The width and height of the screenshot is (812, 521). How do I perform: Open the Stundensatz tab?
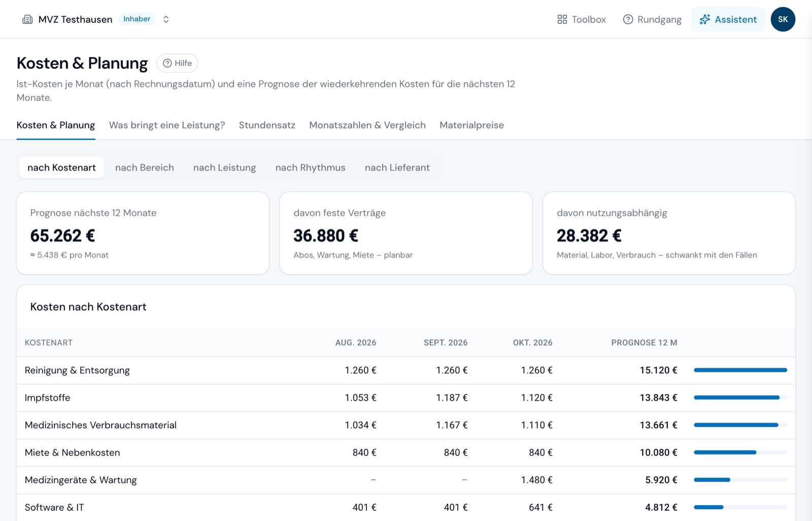(267, 125)
